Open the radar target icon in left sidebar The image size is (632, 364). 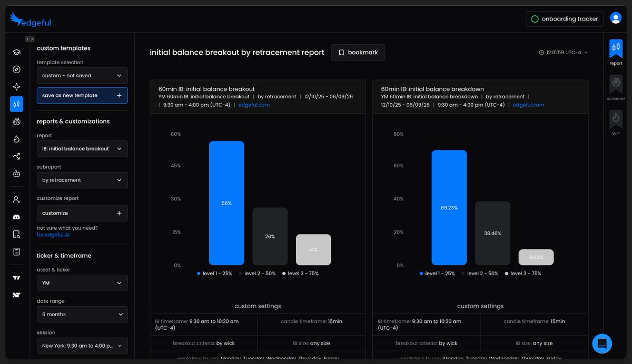click(x=16, y=122)
